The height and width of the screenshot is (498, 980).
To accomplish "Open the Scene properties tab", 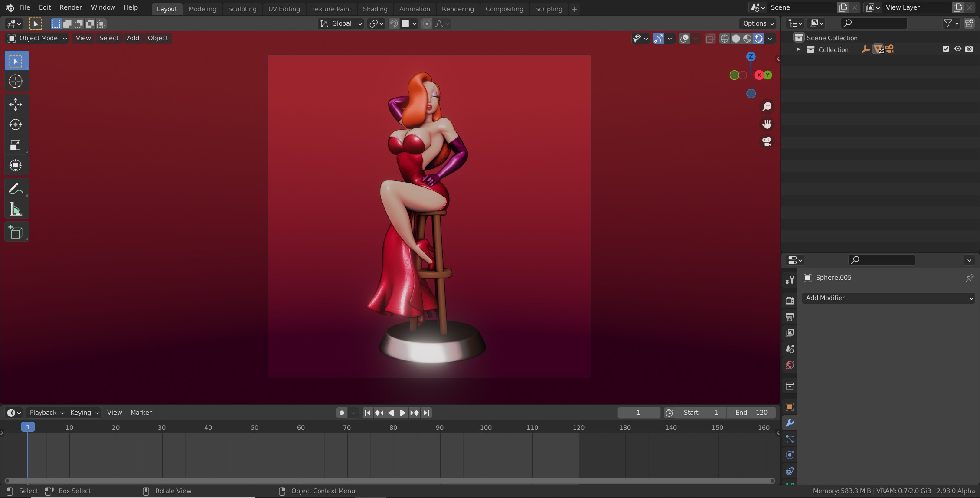I will 790,349.
